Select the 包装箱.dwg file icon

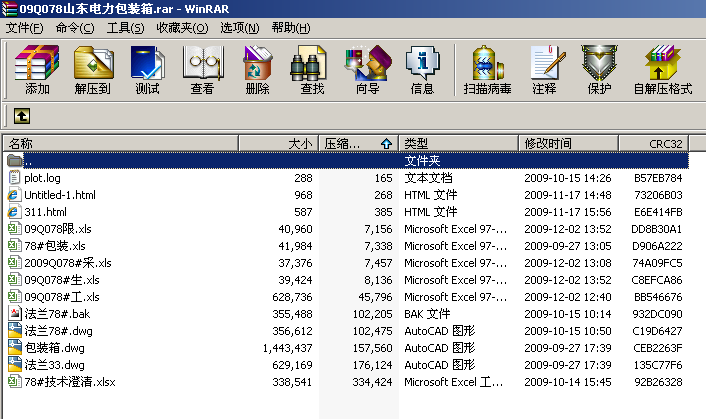(14, 348)
